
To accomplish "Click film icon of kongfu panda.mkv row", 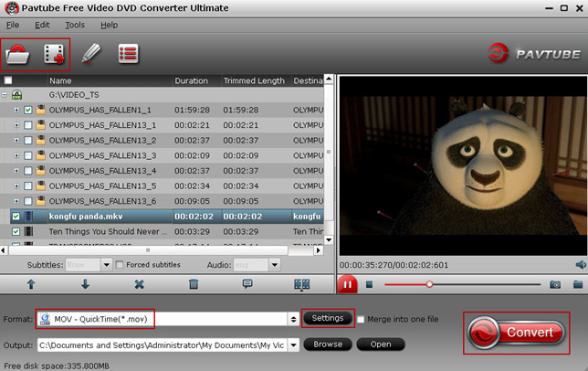I will (x=28, y=216).
